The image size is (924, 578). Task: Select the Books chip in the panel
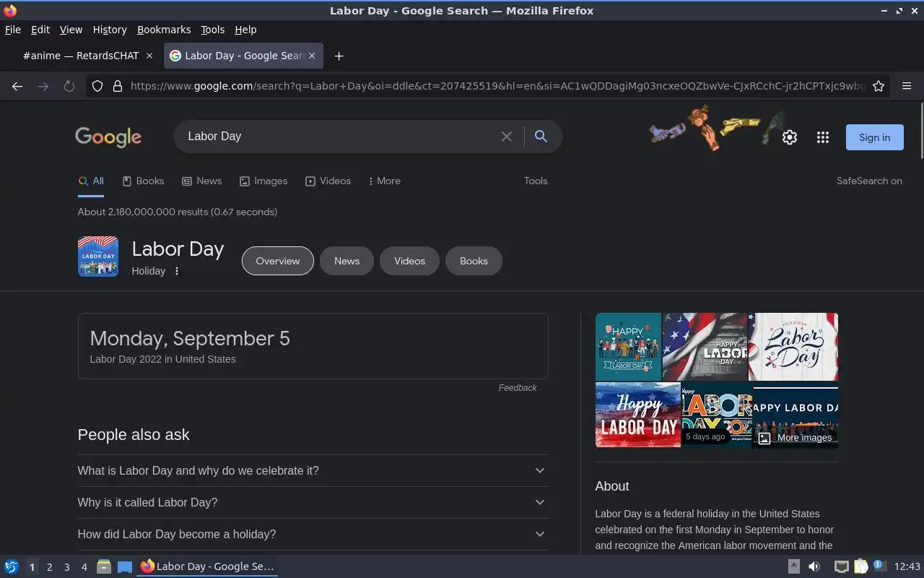tap(474, 261)
